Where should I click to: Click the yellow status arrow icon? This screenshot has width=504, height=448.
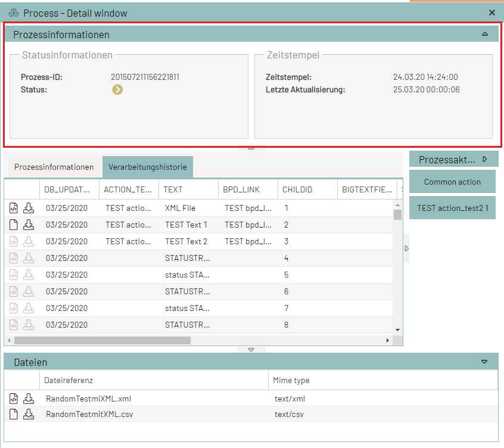[117, 90]
